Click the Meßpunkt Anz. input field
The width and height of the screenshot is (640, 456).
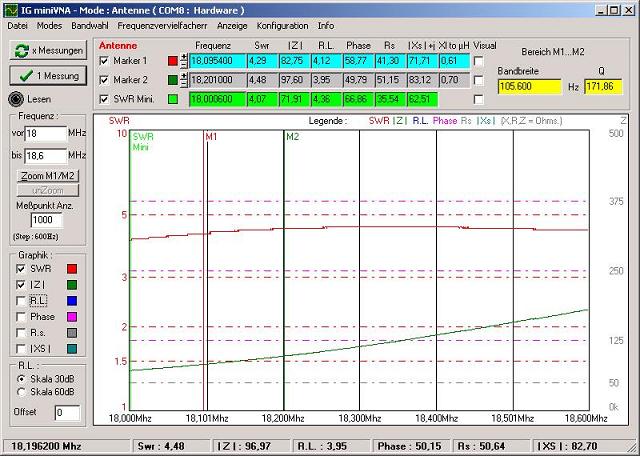point(46,220)
